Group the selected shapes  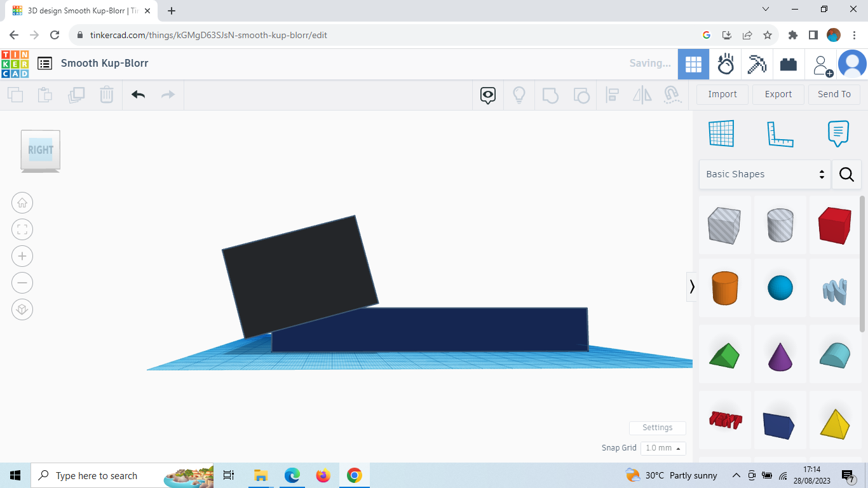click(550, 95)
